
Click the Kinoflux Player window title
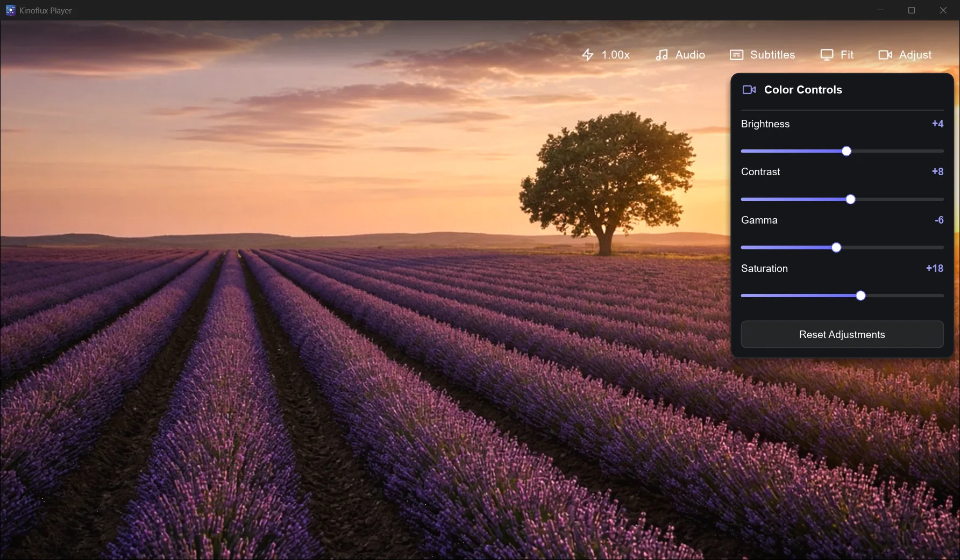coord(45,10)
